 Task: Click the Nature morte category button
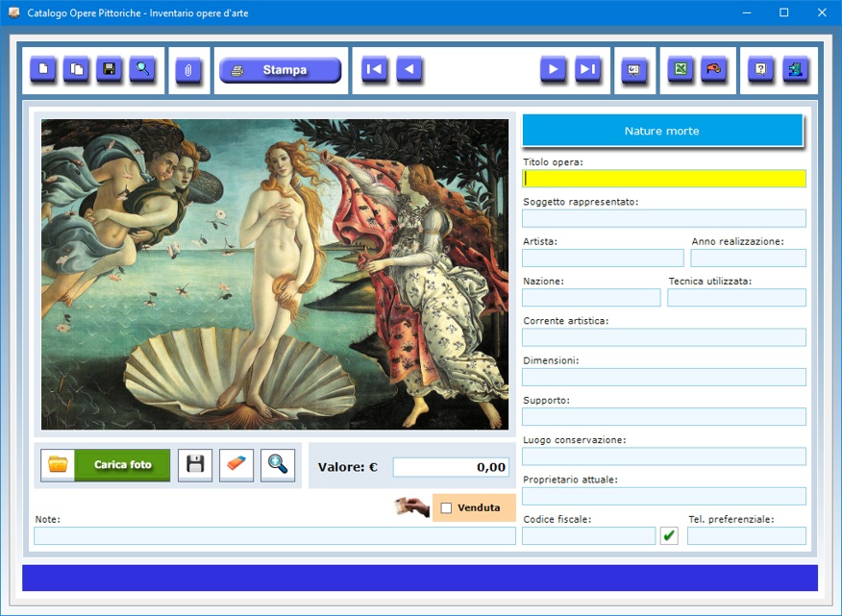coord(662,131)
